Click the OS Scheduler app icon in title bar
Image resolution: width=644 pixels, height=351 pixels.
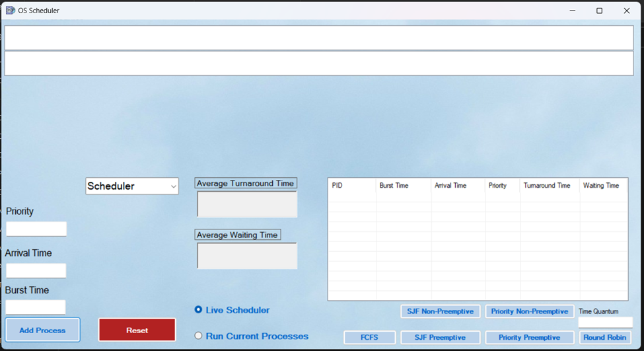click(11, 11)
